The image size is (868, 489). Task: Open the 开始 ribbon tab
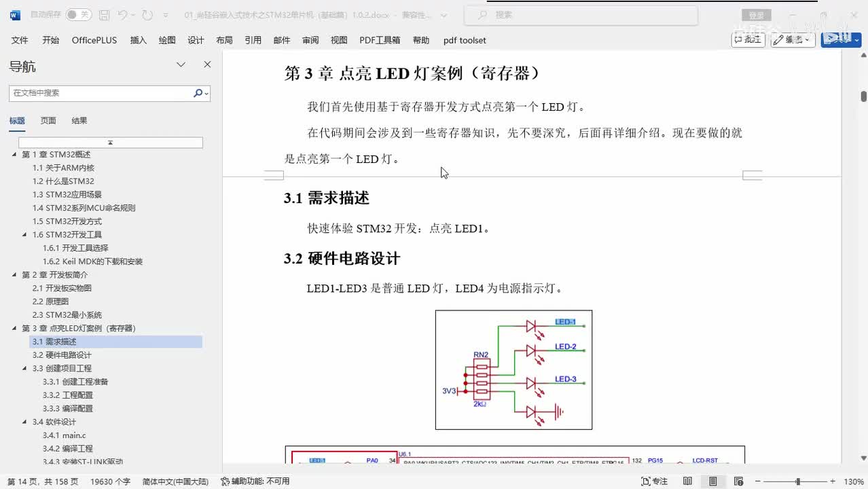click(x=50, y=41)
